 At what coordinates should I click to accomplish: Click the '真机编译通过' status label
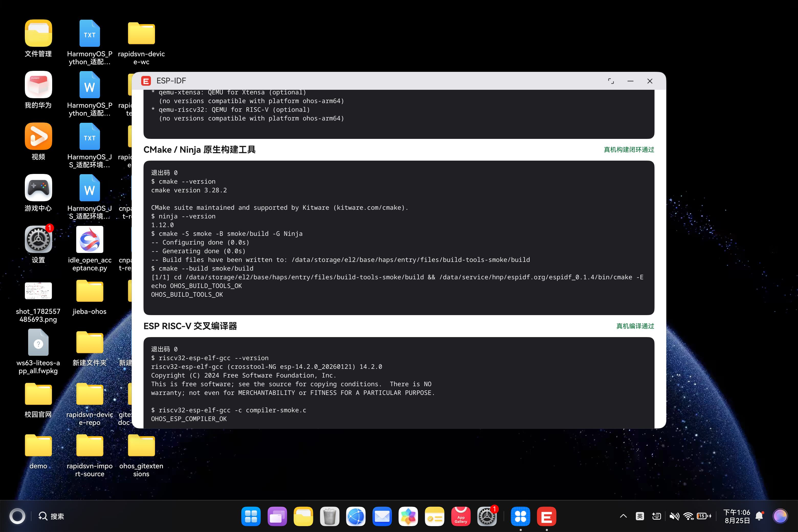coord(635,326)
